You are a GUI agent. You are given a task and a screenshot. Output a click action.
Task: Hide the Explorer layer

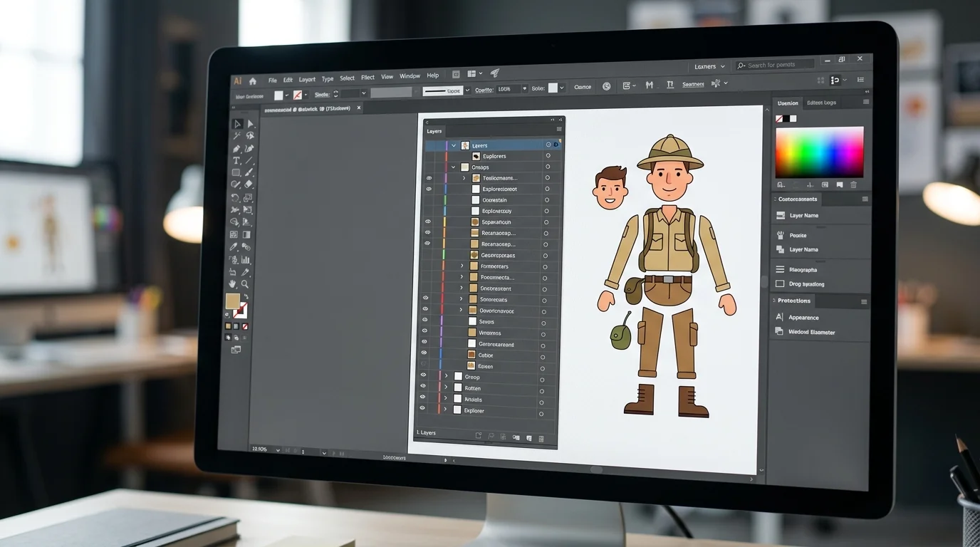click(x=422, y=408)
